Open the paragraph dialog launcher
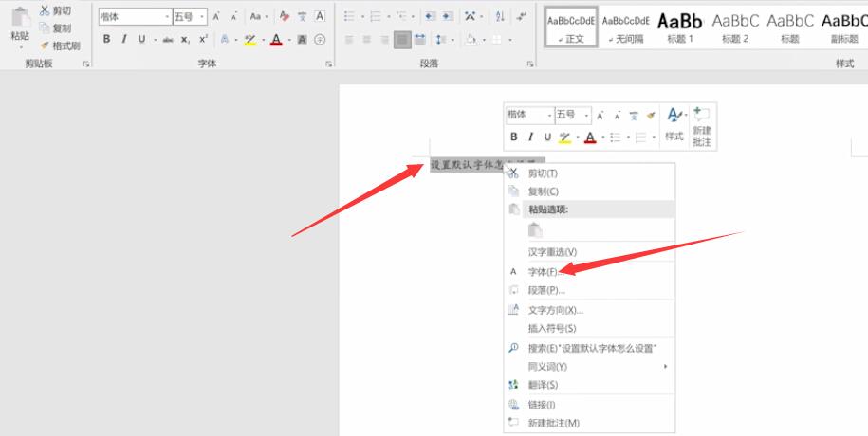868x436 pixels. (529, 64)
